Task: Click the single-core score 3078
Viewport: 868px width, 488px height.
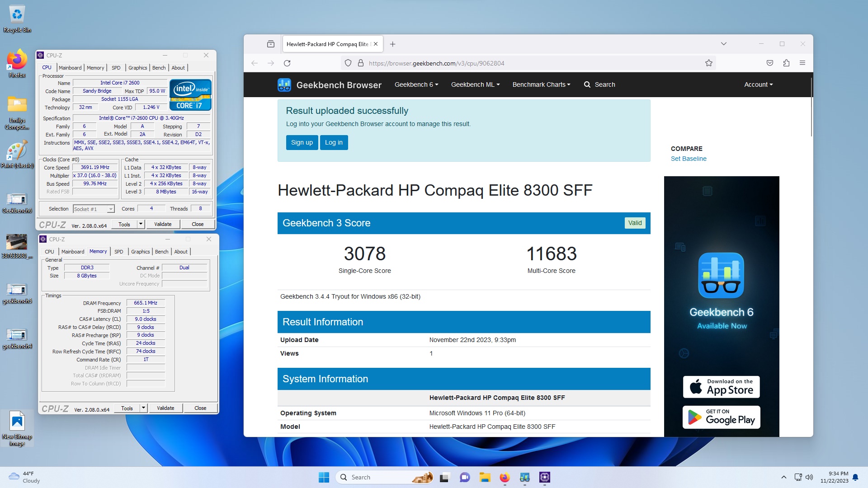Action: (x=365, y=253)
